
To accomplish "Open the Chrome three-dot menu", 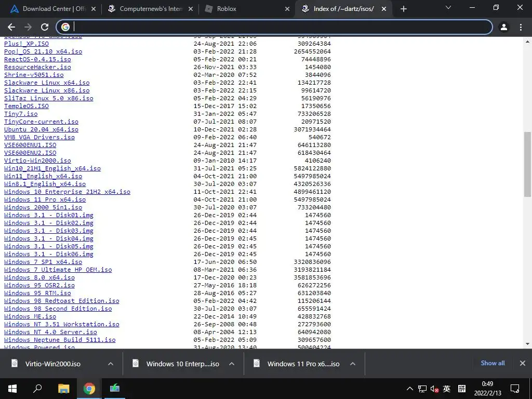I will pyautogui.click(x=521, y=27).
